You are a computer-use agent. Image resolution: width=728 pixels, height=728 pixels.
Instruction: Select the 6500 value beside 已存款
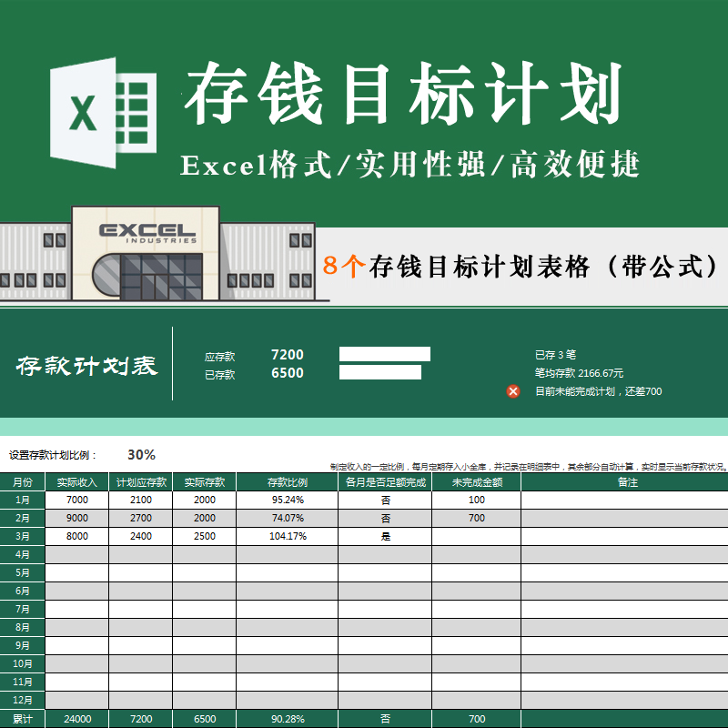pos(288,373)
